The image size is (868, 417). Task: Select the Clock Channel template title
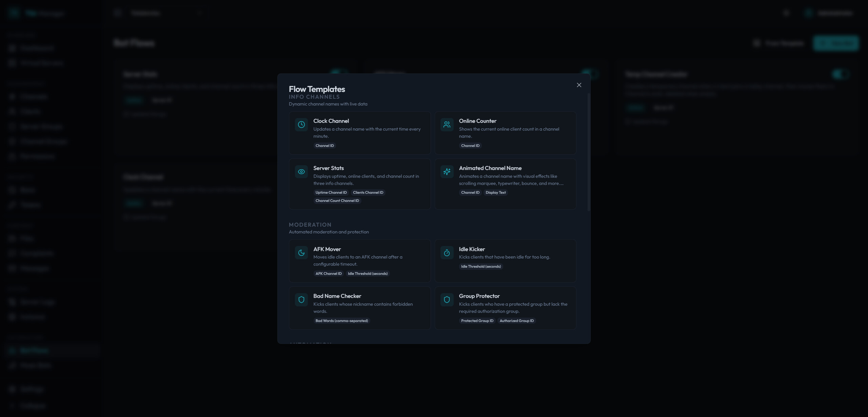331,121
